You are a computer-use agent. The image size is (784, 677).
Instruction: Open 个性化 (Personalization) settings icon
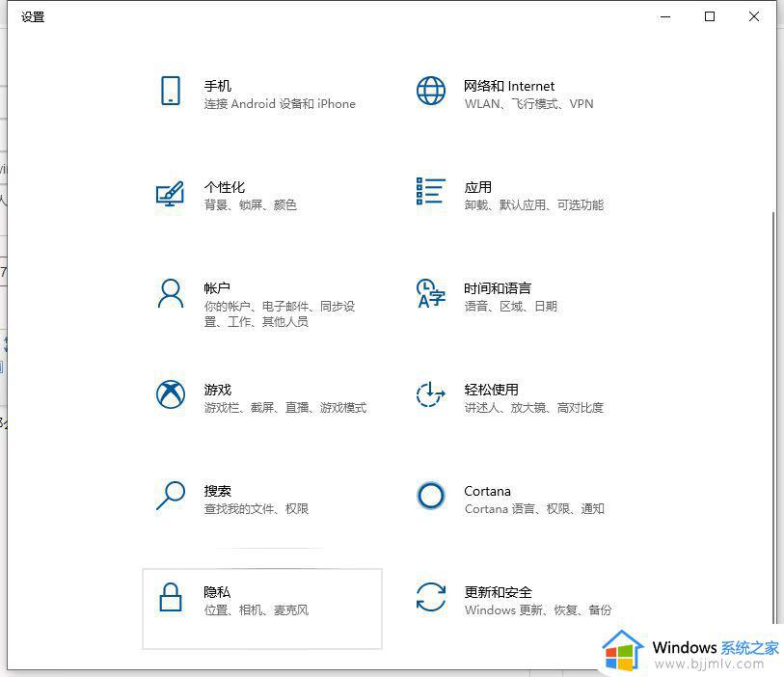171,193
